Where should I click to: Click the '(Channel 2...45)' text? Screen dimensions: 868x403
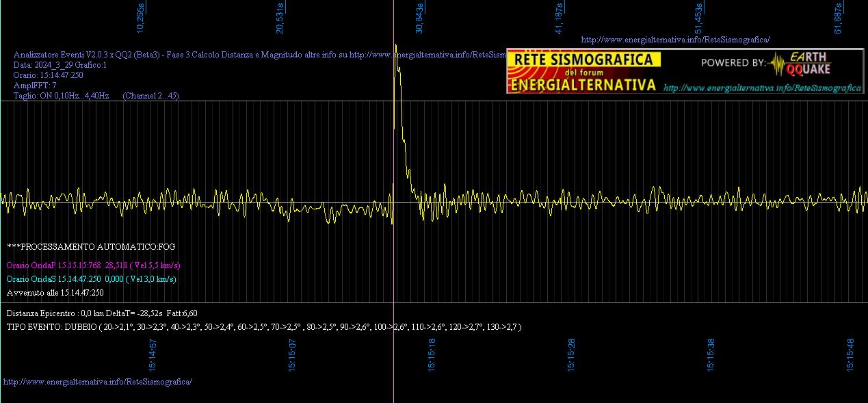click(x=150, y=96)
